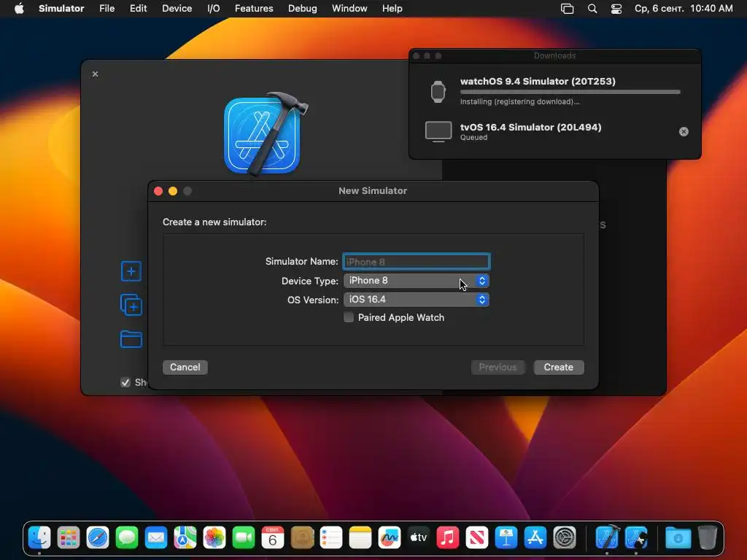Open App Store from the Dock
Image resolution: width=747 pixels, height=560 pixels.
(x=535, y=538)
